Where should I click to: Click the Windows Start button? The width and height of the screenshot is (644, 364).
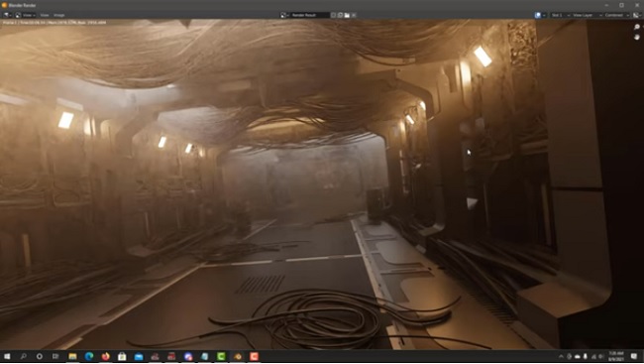7,356
